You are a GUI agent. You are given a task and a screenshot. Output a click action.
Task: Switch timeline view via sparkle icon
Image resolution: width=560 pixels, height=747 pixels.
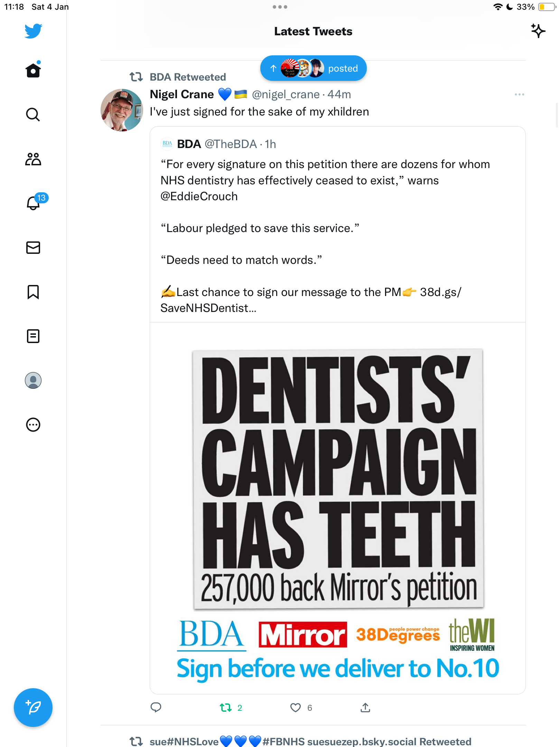[x=538, y=31]
